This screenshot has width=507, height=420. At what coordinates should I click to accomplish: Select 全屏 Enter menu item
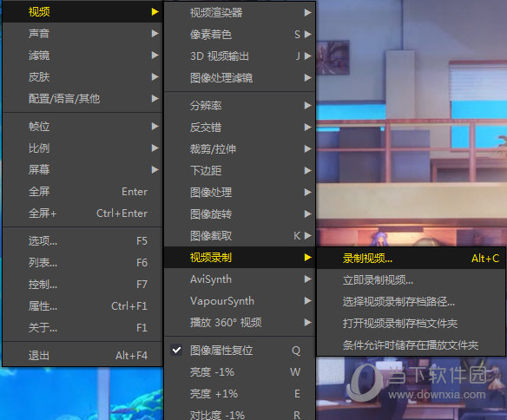tap(82, 192)
